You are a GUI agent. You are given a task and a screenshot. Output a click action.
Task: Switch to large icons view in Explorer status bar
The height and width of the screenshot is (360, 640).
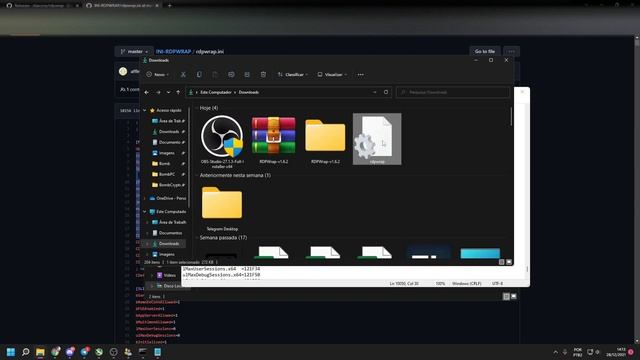[509, 262]
